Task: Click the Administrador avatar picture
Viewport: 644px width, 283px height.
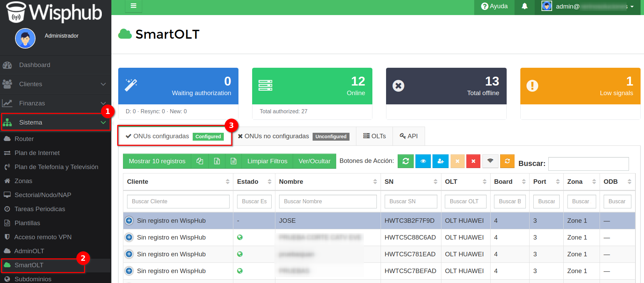Action: coord(25,38)
